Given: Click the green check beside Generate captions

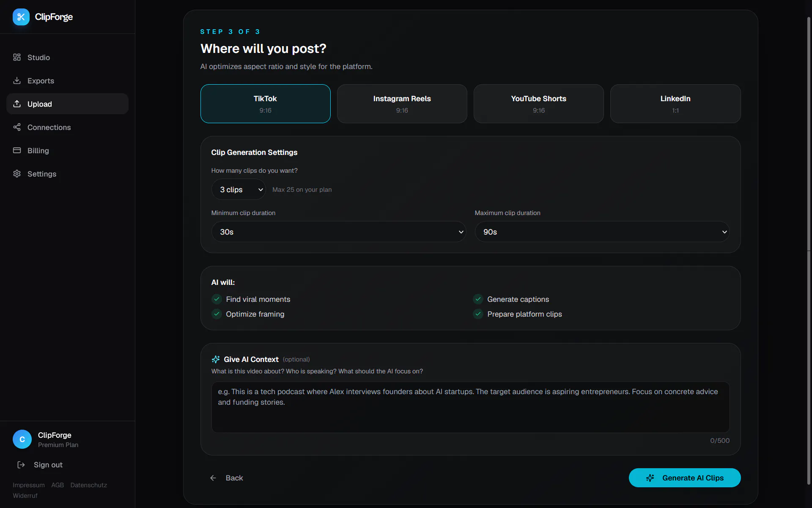Looking at the screenshot, I should [478, 299].
